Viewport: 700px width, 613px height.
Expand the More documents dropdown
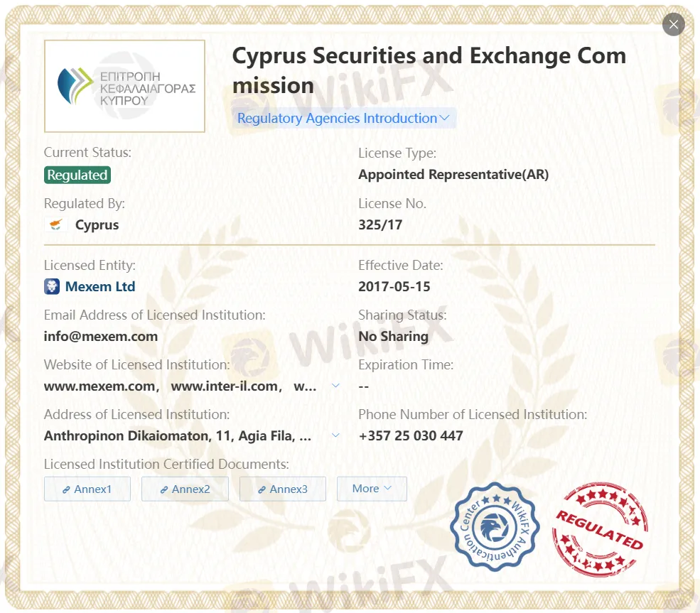click(372, 489)
